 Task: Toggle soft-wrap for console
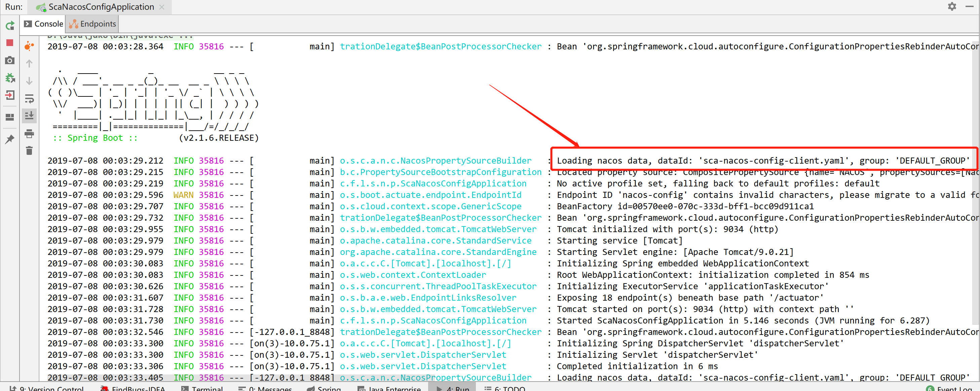pyautogui.click(x=29, y=99)
